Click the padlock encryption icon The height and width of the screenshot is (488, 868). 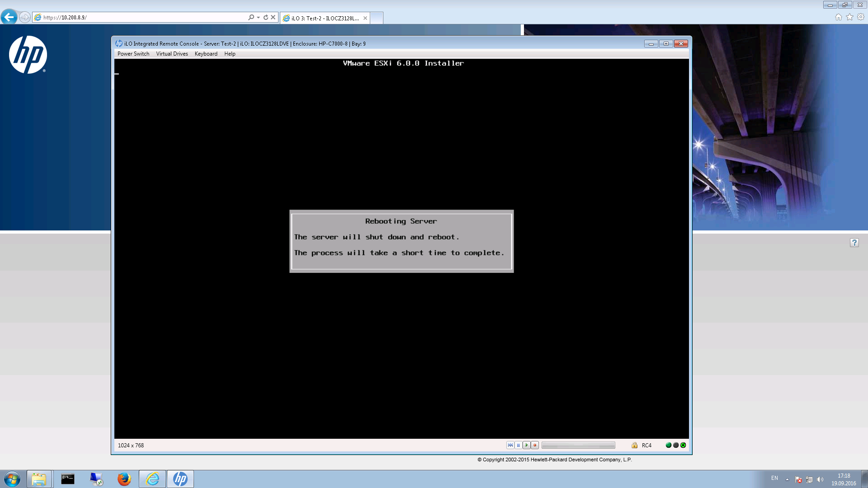pos(635,445)
